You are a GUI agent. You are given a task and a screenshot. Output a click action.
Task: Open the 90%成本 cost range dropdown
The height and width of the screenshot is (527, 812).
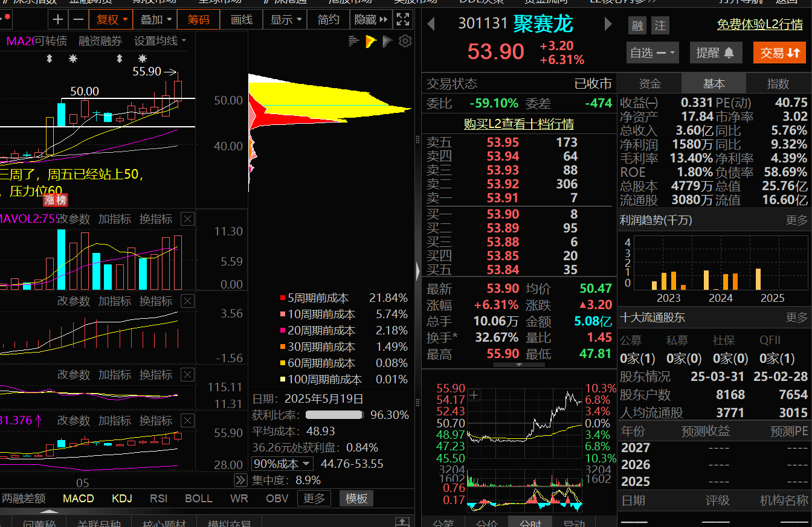pos(282,464)
